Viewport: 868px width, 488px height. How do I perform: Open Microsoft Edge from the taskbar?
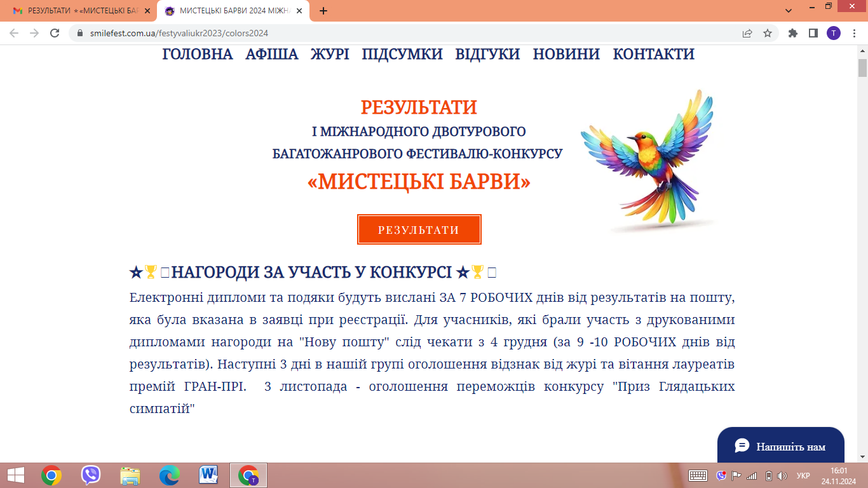169,475
